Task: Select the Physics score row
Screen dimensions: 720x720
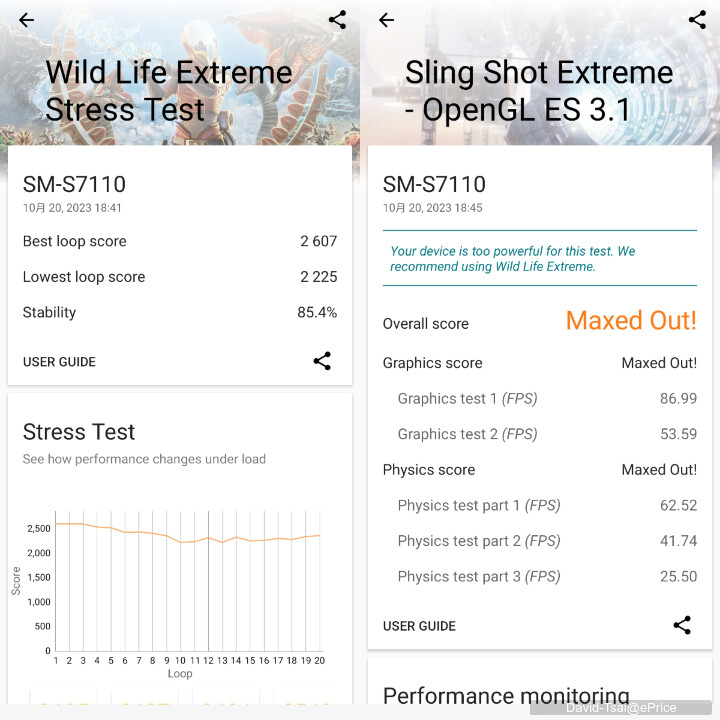Action: click(540, 470)
